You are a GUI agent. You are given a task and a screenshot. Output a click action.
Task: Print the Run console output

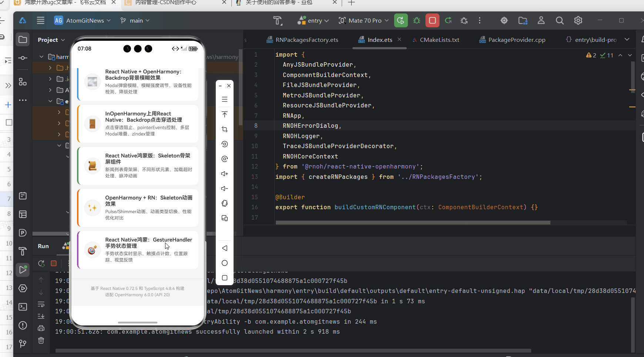pos(41,328)
